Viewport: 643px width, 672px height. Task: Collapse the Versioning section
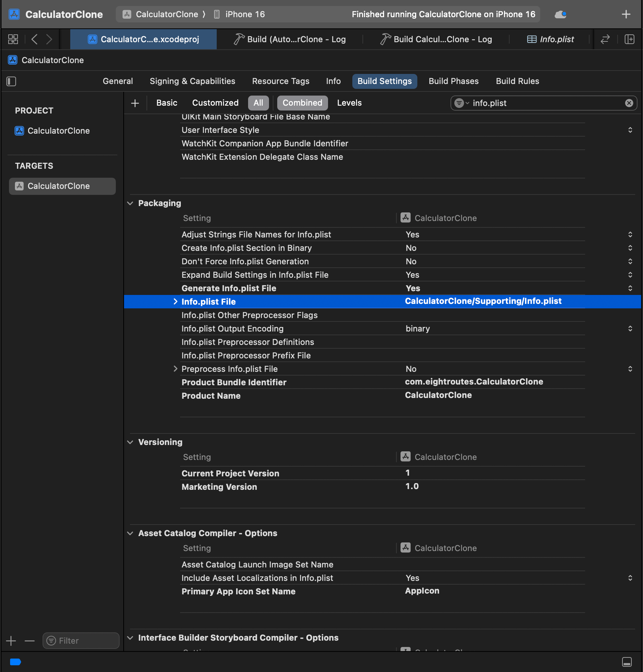tap(130, 442)
